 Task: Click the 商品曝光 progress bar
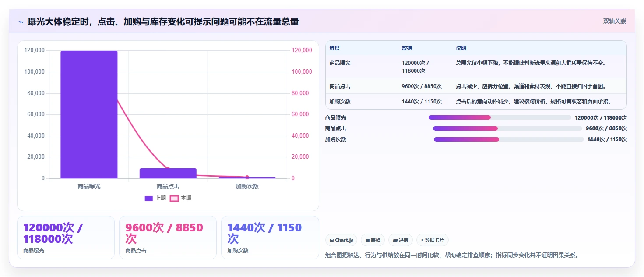500,117
